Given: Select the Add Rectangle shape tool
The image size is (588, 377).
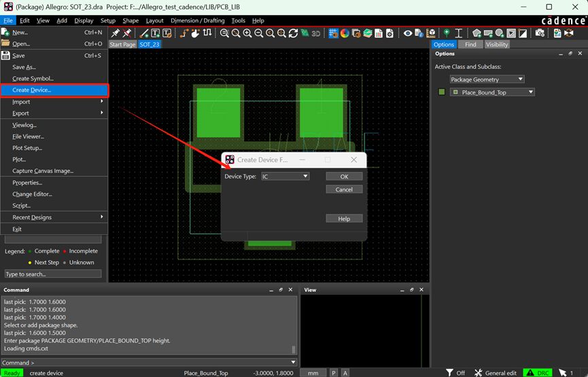Looking at the screenshot, I should tap(488, 33).
